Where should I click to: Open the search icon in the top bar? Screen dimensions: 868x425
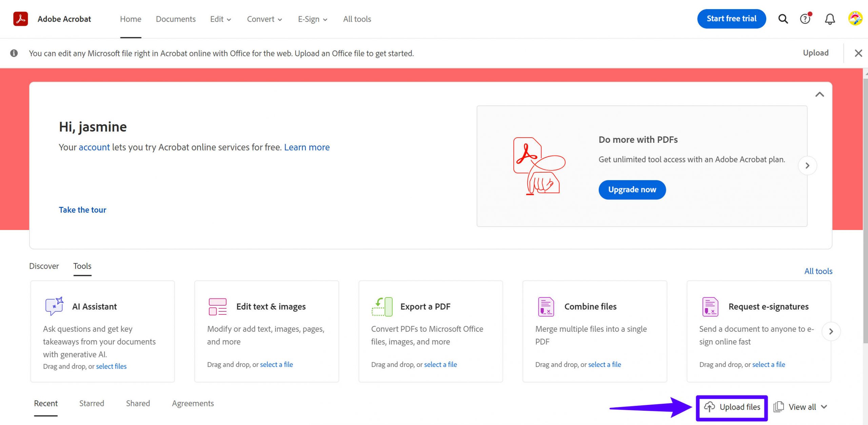point(783,19)
